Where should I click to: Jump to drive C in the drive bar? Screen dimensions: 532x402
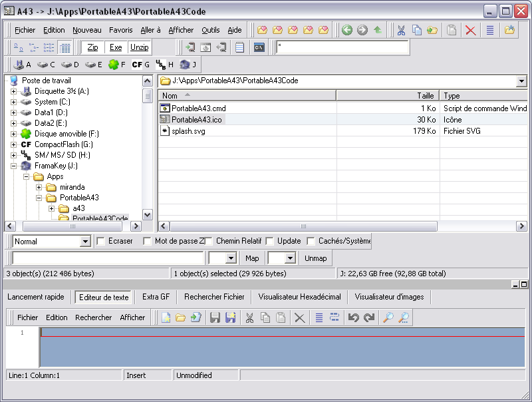coord(46,65)
